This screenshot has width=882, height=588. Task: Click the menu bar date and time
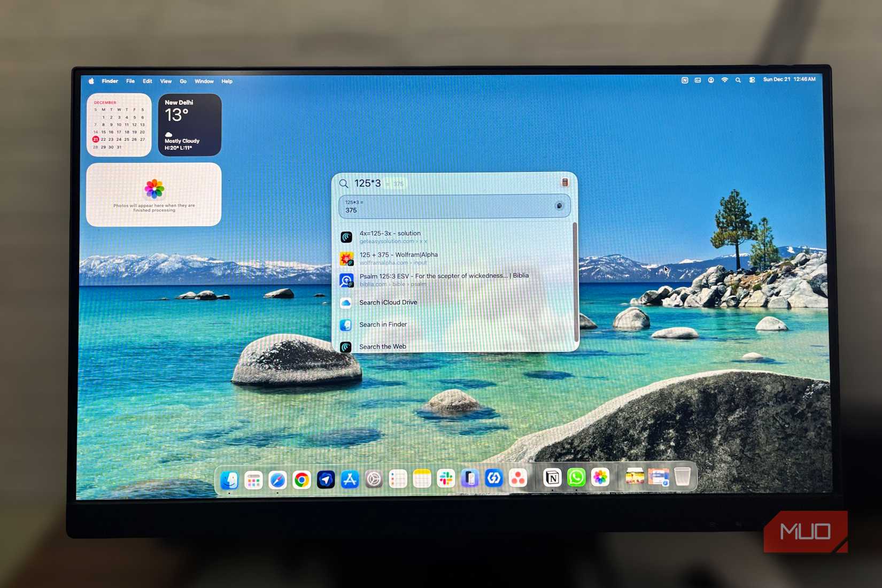[790, 79]
